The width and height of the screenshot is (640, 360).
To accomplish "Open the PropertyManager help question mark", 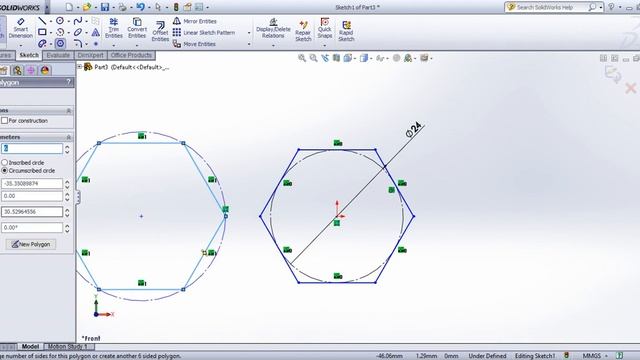I will tap(69, 82).
